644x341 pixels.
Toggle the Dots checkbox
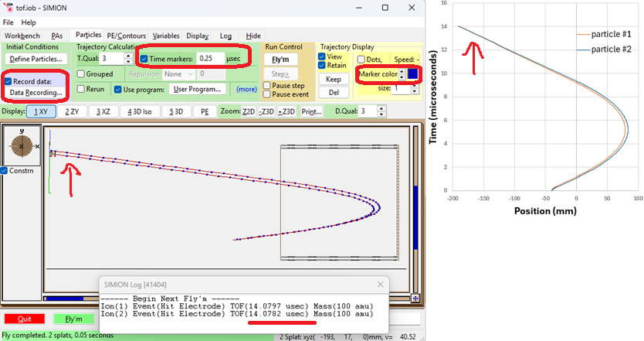[361, 60]
